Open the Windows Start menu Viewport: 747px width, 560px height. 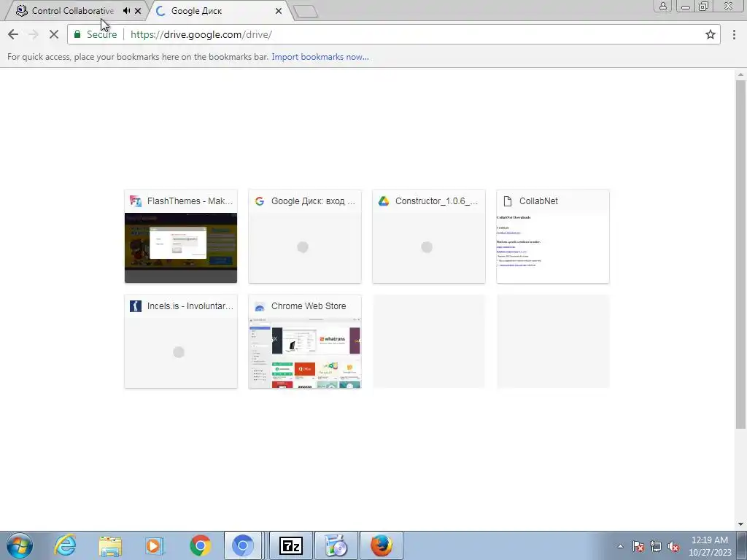pyautogui.click(x=20, y=545)
